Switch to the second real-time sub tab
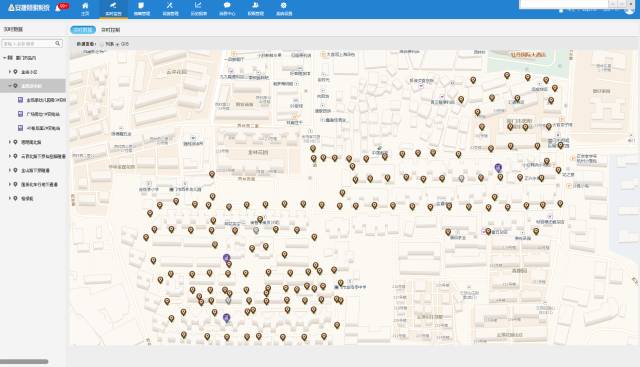 click(111, 30)
